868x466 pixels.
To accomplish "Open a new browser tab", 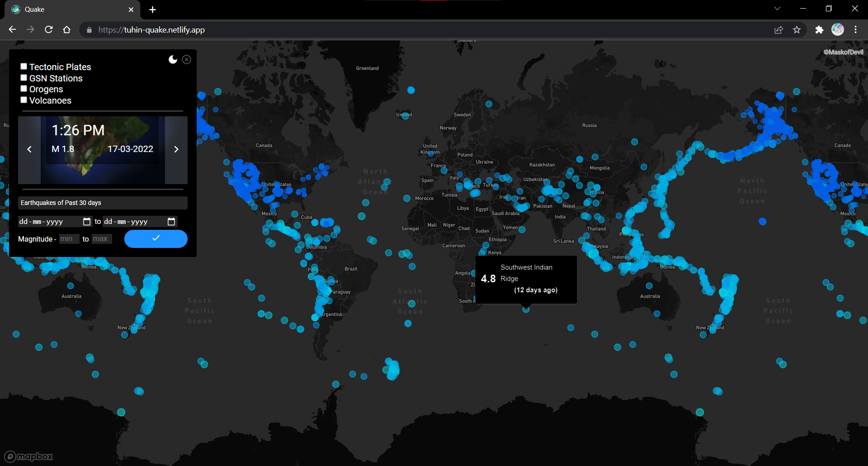I will click(152, 10).
